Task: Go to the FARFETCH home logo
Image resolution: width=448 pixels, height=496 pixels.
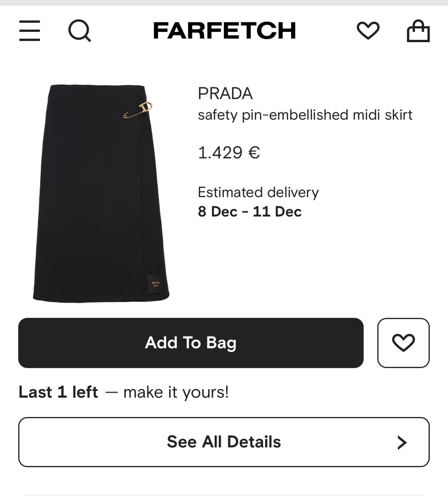Action: [x=224, y=31]
